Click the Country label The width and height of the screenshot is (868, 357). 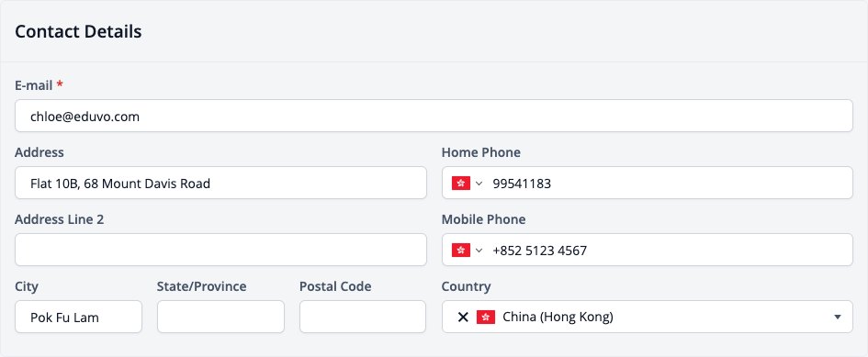click(x=466, y=286)
